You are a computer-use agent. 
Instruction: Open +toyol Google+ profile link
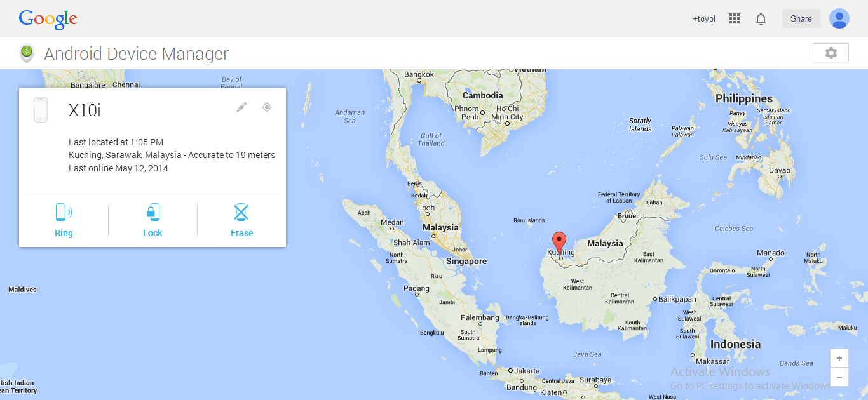[x=704, y=19]
